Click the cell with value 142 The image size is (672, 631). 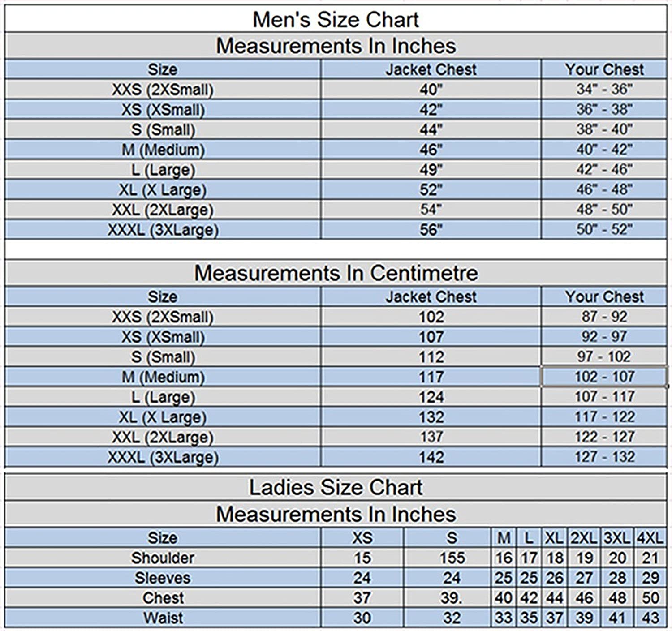[431, 457]
